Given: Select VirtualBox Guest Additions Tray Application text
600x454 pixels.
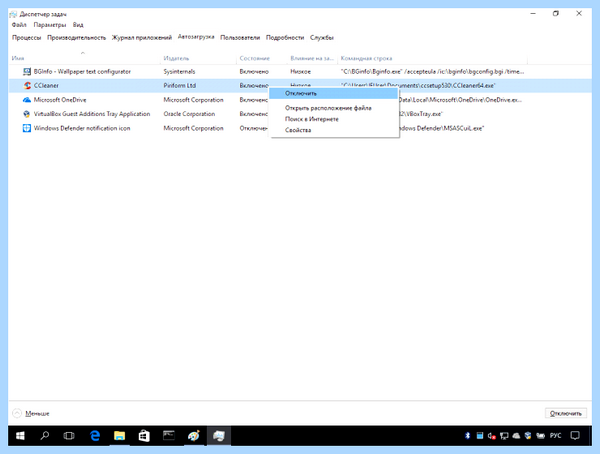Looking at the screenshot, I should pyautogui.click(x=92, y=114).
